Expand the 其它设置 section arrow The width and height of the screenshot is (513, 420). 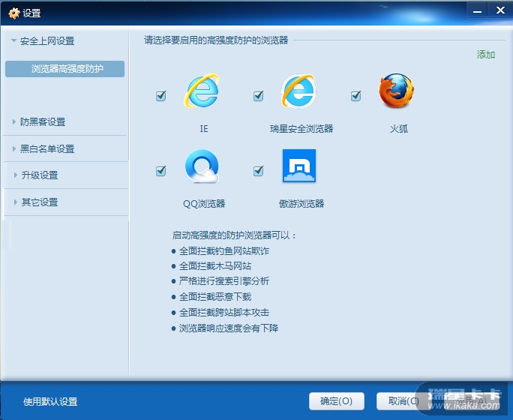(x=16, y=202)
